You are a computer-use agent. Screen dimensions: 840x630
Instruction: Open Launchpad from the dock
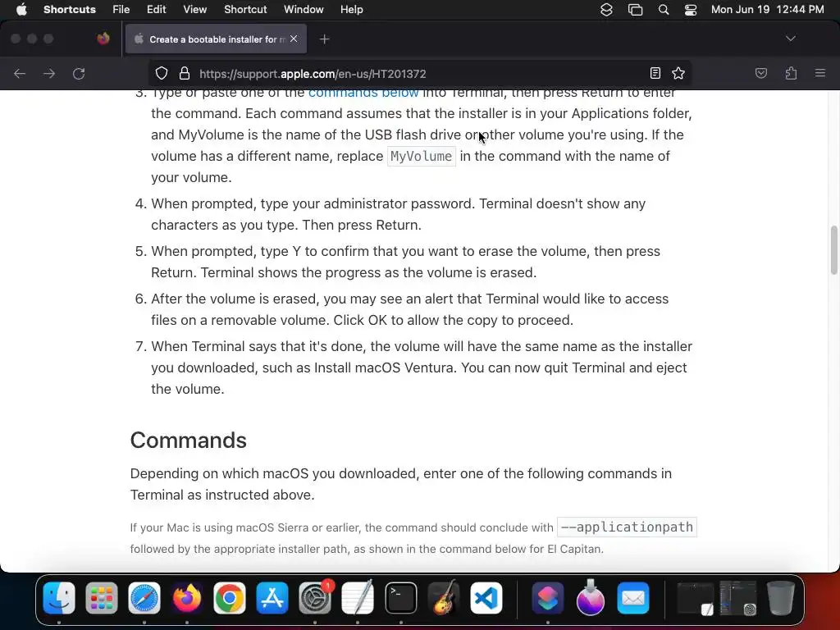[101, 597]
